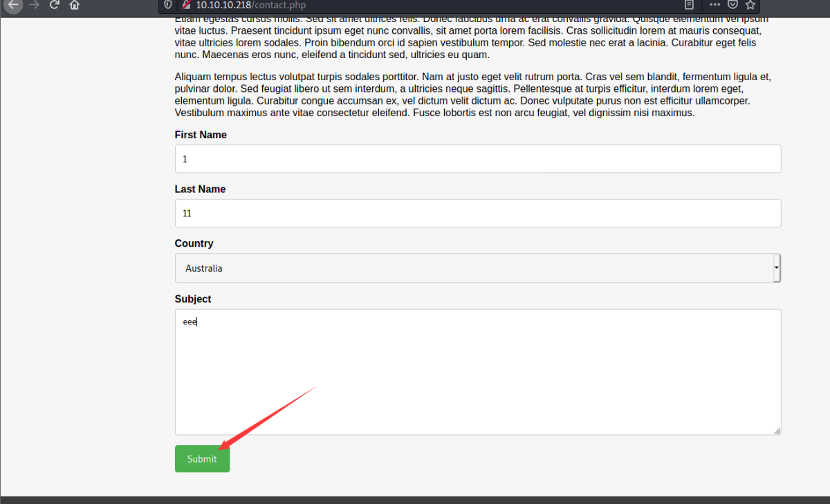Focus the Last Name input field
The image size is (830, 504).
click(478, 213)
